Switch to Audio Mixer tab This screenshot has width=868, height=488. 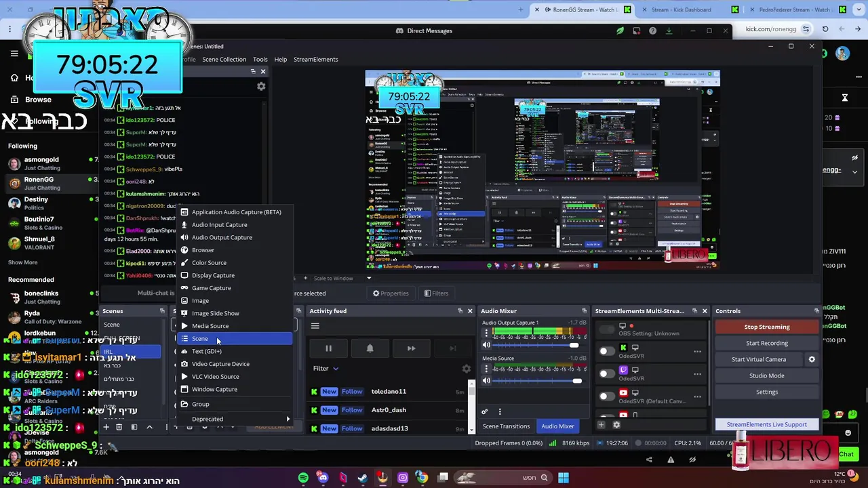click(557, 426)
